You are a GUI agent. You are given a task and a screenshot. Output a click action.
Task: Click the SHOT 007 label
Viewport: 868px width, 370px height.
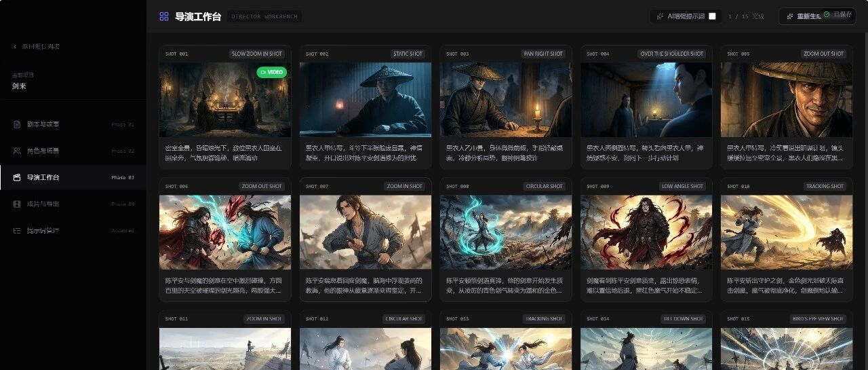[x=317, y=186]
